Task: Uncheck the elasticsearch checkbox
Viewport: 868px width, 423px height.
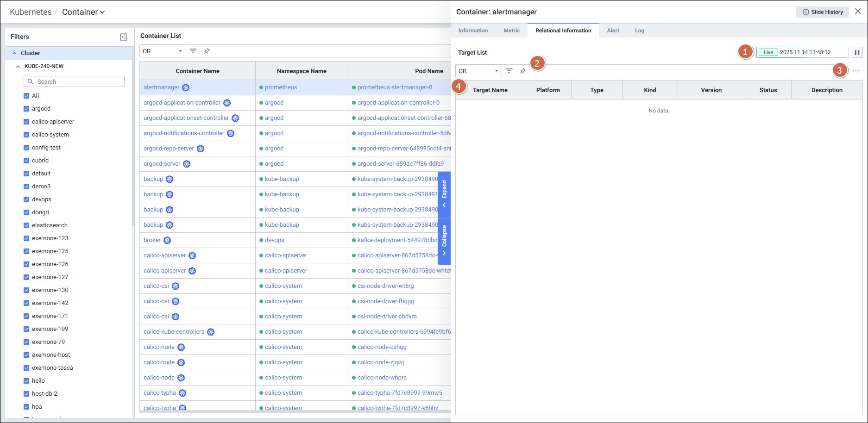Action: [x=26, y=225]
